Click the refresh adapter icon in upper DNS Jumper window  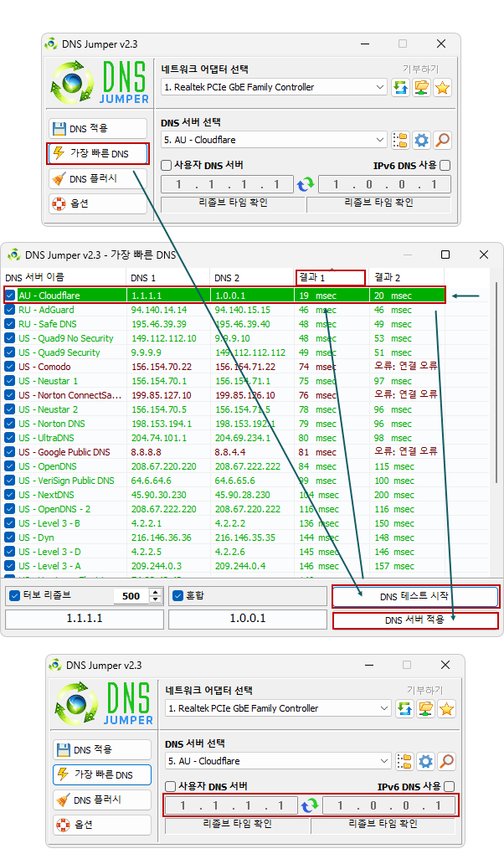[400, 88]
